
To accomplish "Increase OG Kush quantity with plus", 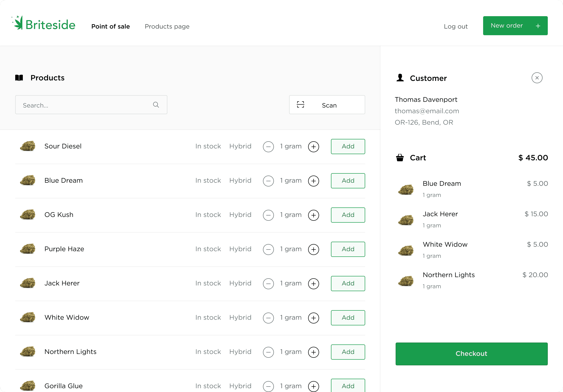I will click(313, 215).
